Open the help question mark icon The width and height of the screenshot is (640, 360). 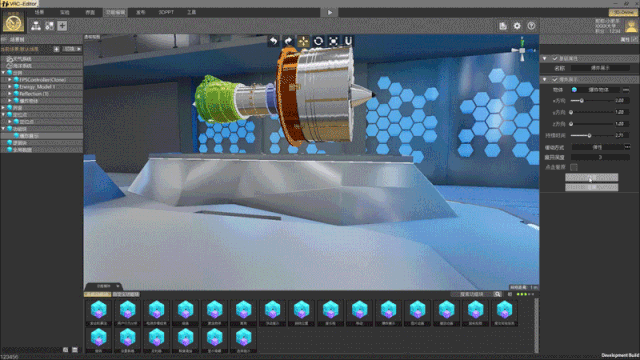tap(531, 26)
